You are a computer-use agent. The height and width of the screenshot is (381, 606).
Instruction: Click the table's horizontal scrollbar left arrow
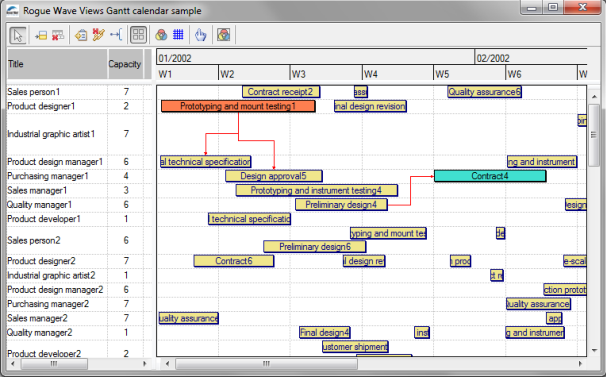tap(13, 364)
